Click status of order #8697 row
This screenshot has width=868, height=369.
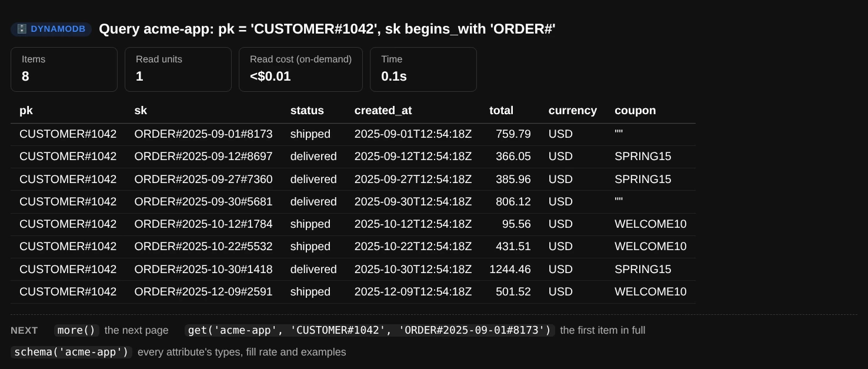313,157
